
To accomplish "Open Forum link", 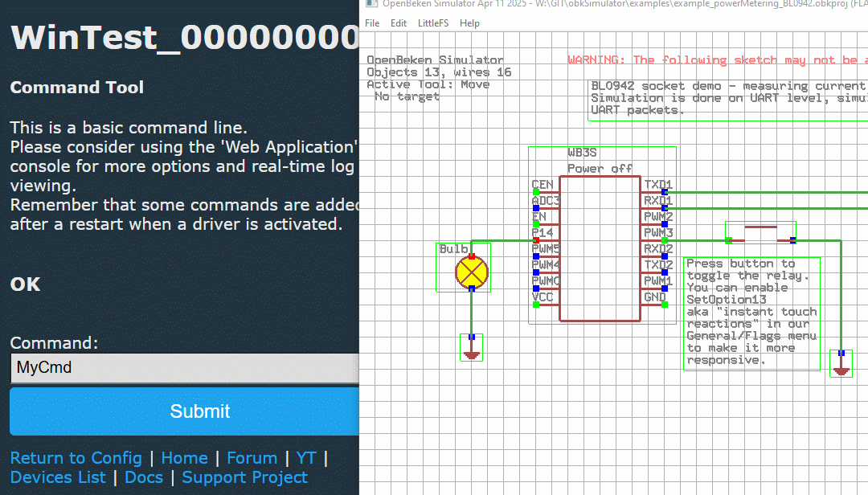I will [x=252, y=458].
